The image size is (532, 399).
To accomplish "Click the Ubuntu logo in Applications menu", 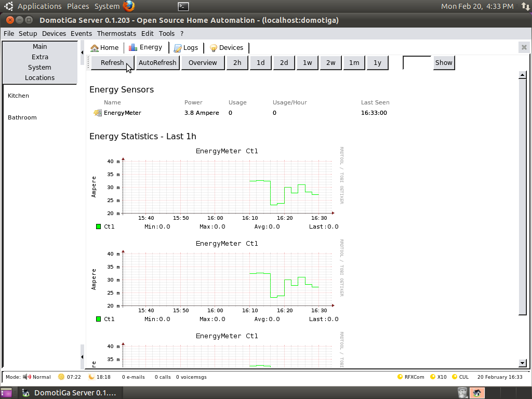I will 9,6.
